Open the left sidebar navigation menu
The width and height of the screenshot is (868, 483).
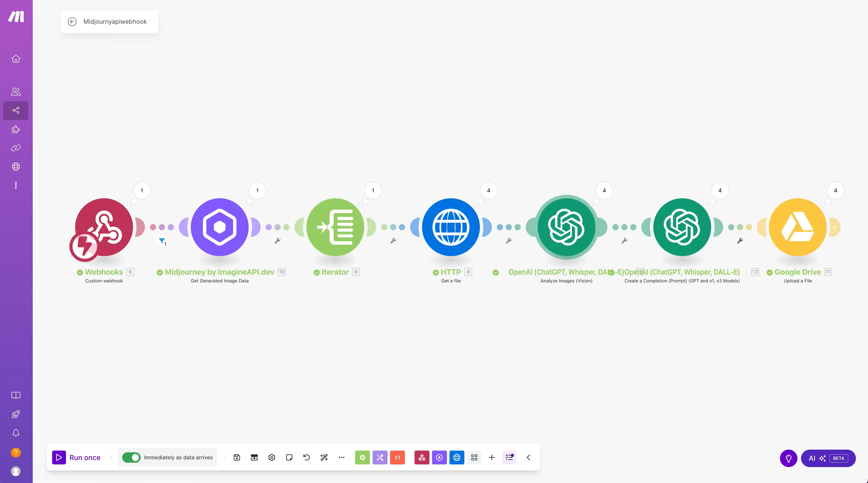coord(16,185)
